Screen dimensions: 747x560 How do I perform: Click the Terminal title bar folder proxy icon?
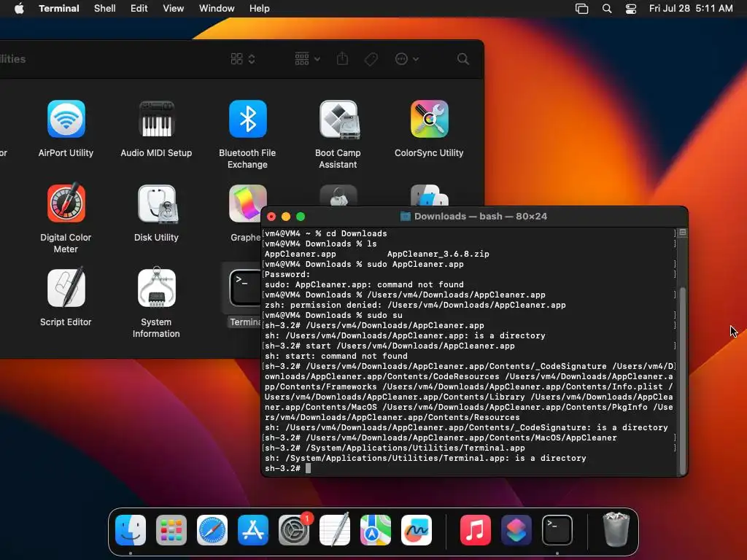[x=406, y=216]
